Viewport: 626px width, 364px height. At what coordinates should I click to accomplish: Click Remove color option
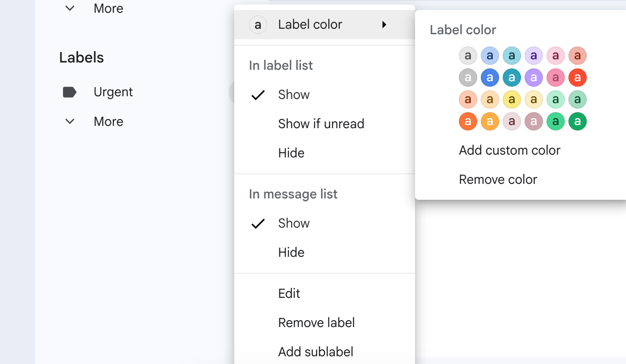click(x=498, y=180)
